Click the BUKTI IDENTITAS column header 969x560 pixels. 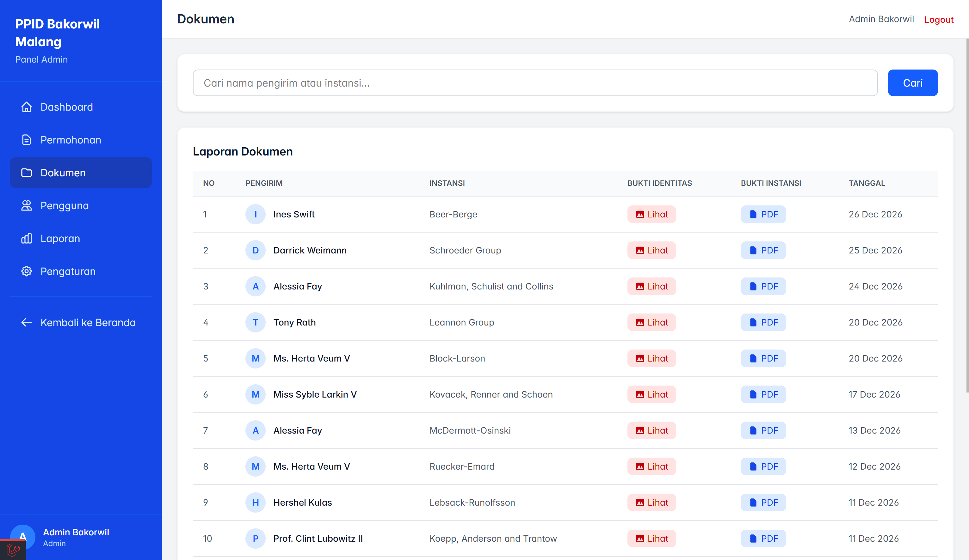click(659, 183)
